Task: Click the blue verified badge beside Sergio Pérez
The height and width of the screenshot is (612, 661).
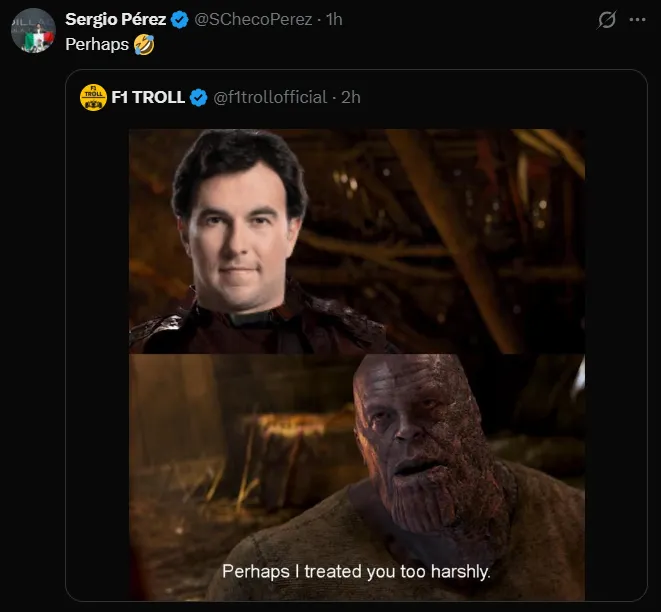Action: click(x=180, y=19)
